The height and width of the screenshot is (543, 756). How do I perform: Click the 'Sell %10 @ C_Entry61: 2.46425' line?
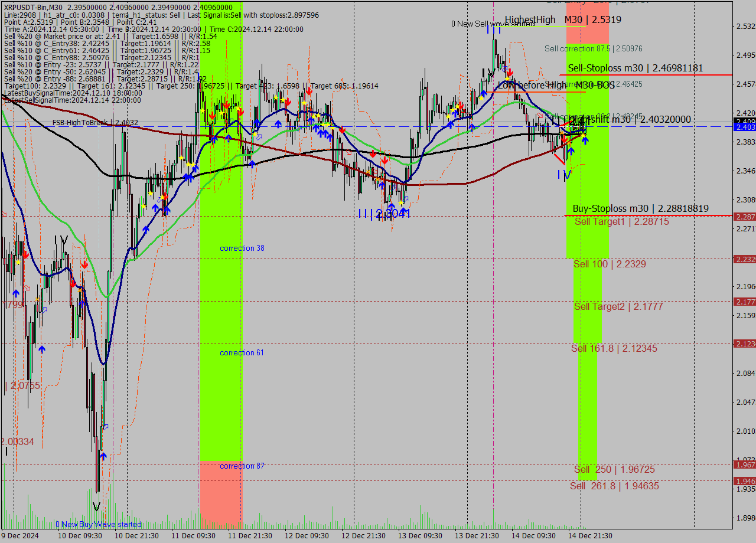tap(107, 50)
